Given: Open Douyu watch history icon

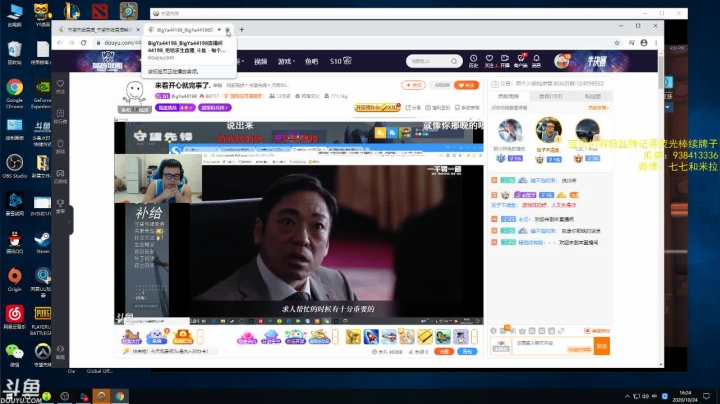Looking at the screenshot, I should 473,59.
